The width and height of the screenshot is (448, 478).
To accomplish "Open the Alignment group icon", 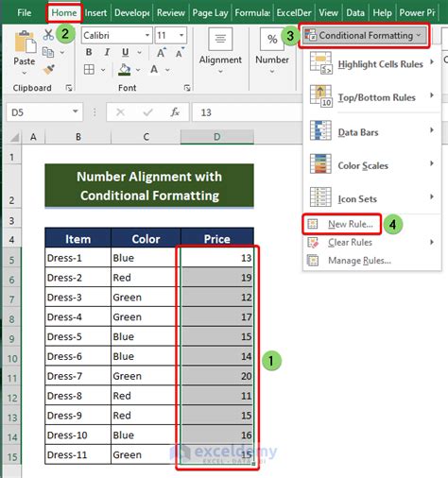I will click(220, 39).
